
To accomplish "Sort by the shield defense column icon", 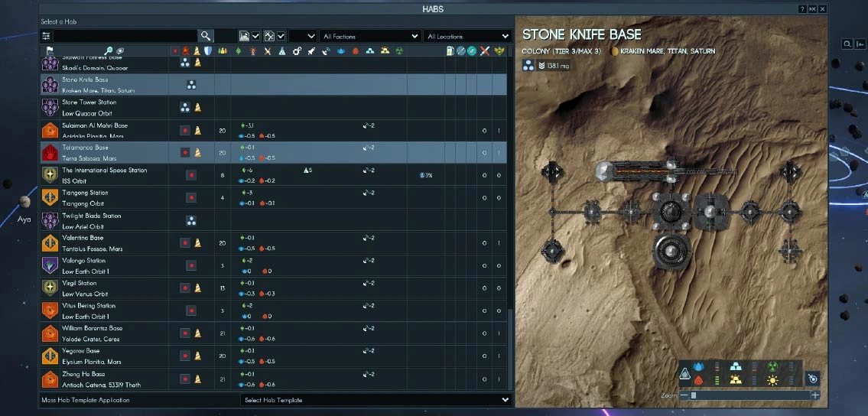I will [207, 51].
